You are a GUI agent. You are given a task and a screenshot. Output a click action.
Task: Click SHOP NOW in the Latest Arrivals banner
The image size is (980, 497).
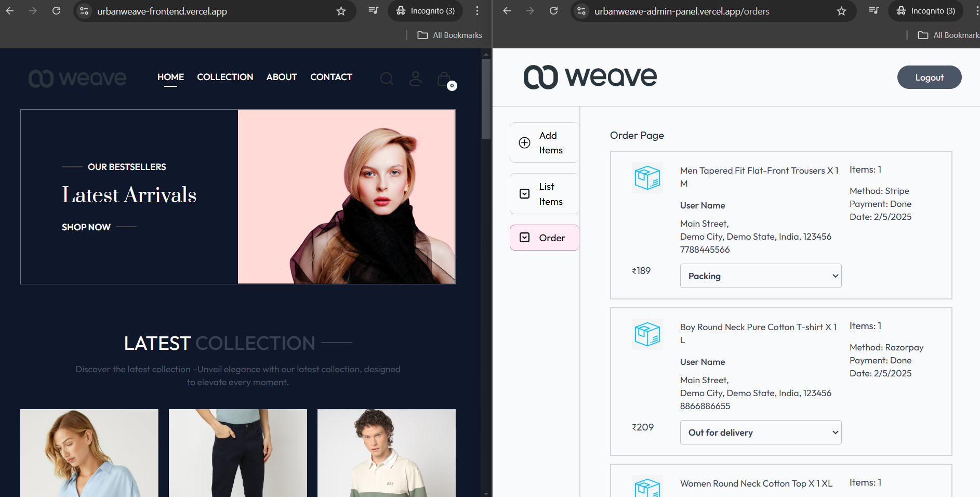(86, 227)
